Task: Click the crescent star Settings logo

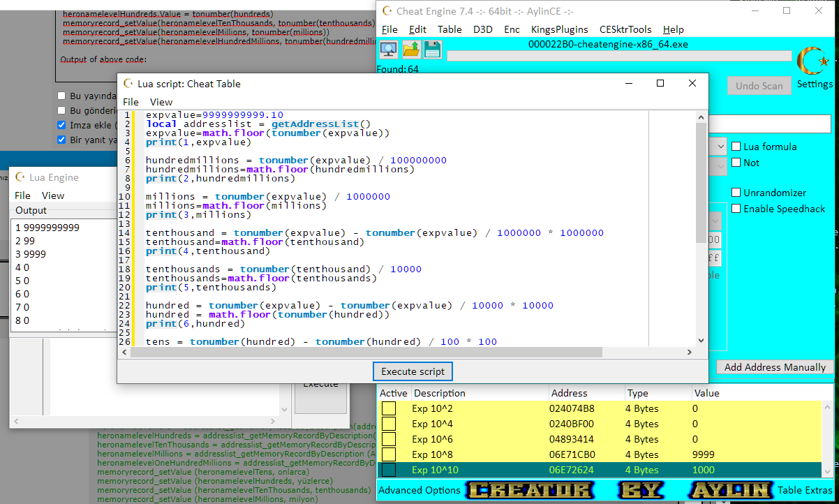Action: pyautogui.click(x=812, y=61)
